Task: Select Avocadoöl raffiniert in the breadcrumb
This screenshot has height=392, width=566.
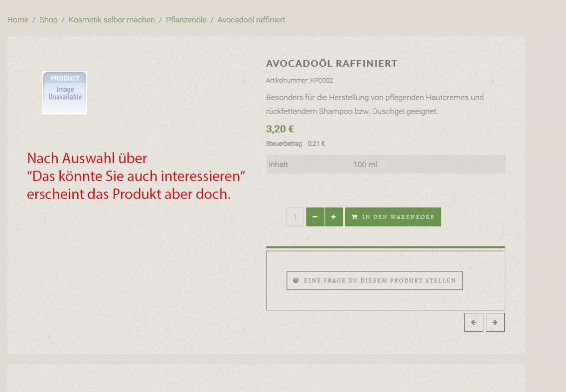Action: (x=251, y=20)
